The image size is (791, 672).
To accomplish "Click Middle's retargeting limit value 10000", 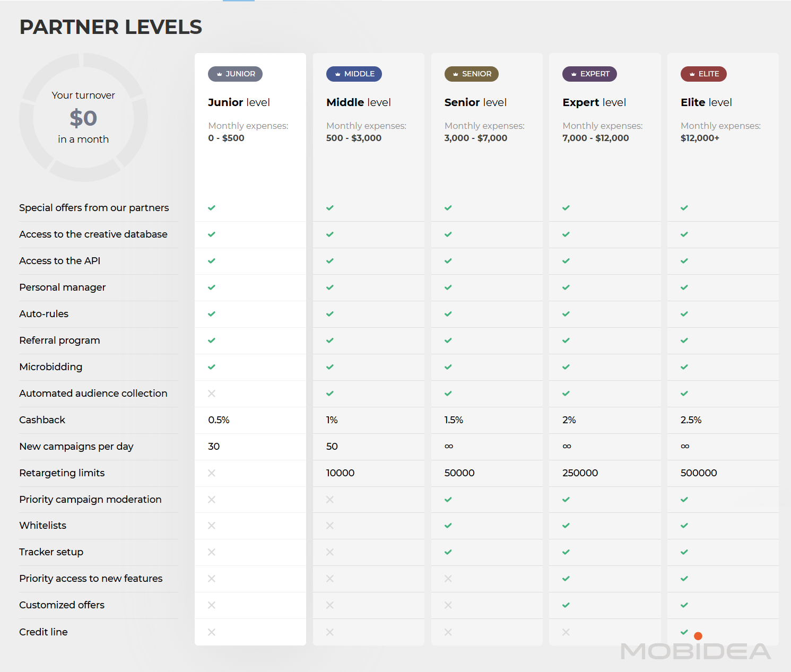I will [x=340, y=473].
